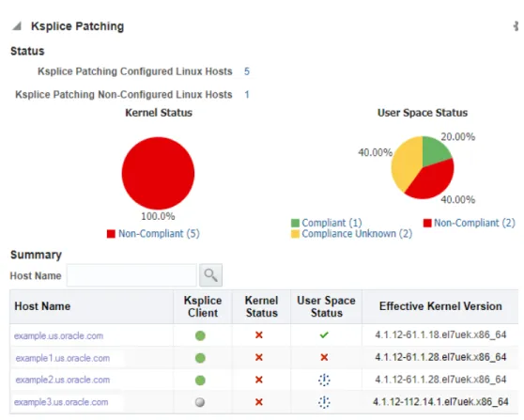The width and height of the screenshot is (524, 420).
Task: Click the Non-Compliant (2) legend label
Action: pos(474,223)
